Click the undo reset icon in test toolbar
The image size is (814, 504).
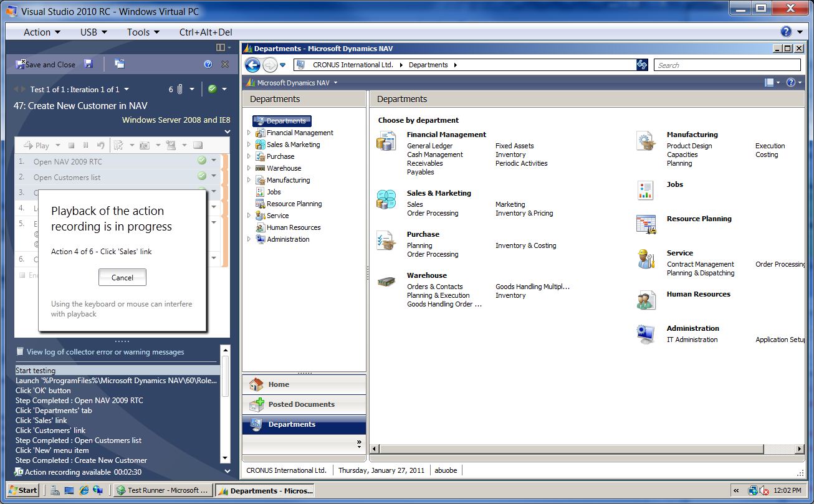tap(100, 145)
